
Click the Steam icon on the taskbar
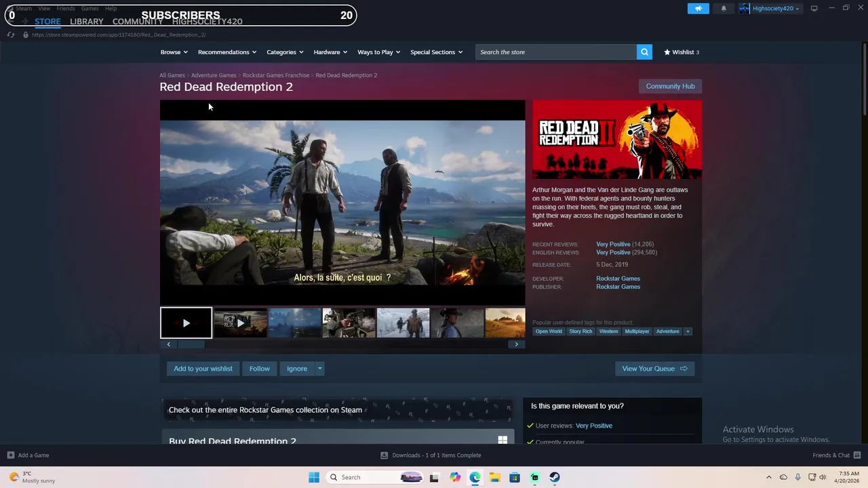coord(555,477)
